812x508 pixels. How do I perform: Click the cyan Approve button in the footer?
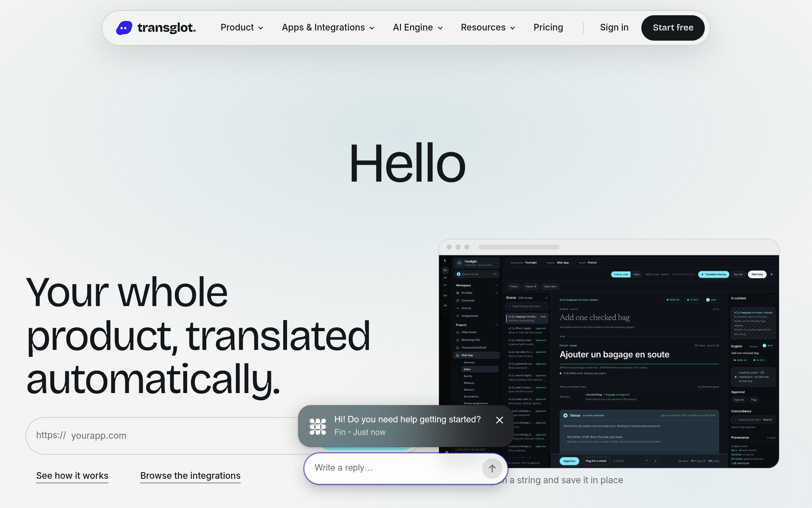pyautogui.click(x=569, y=461)
